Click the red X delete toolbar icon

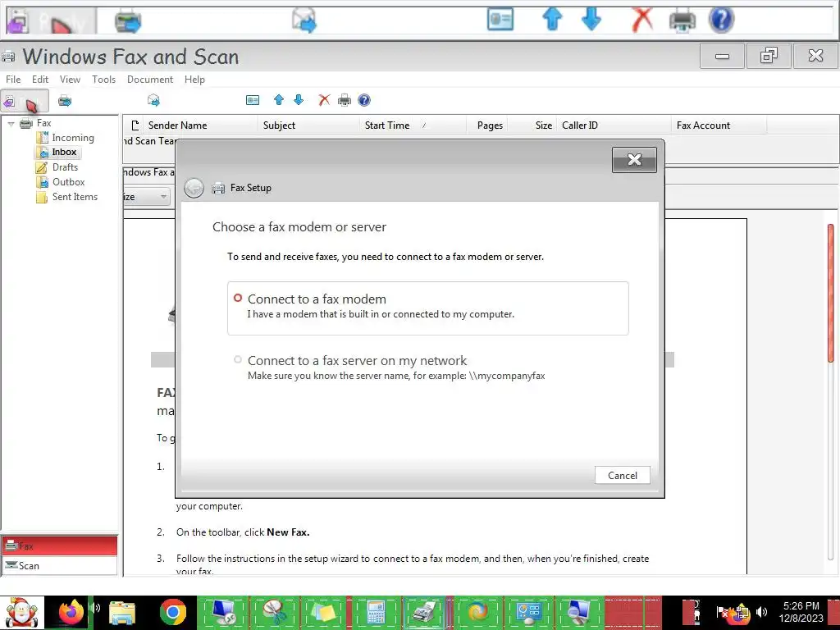coord(324,100)
